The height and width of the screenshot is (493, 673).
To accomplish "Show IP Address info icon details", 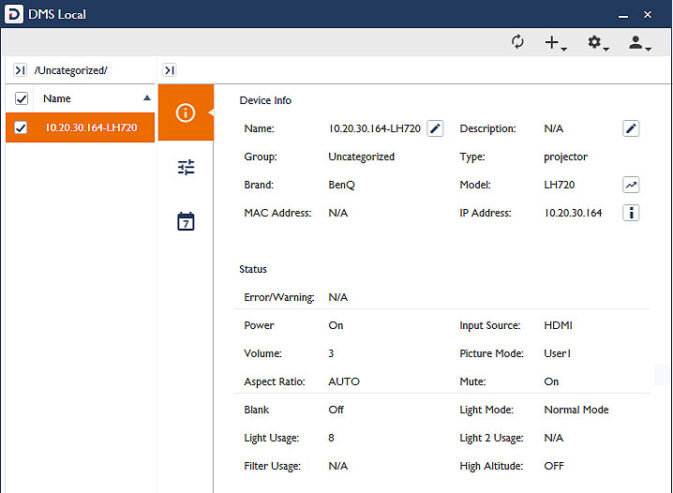I will [631, 213].
